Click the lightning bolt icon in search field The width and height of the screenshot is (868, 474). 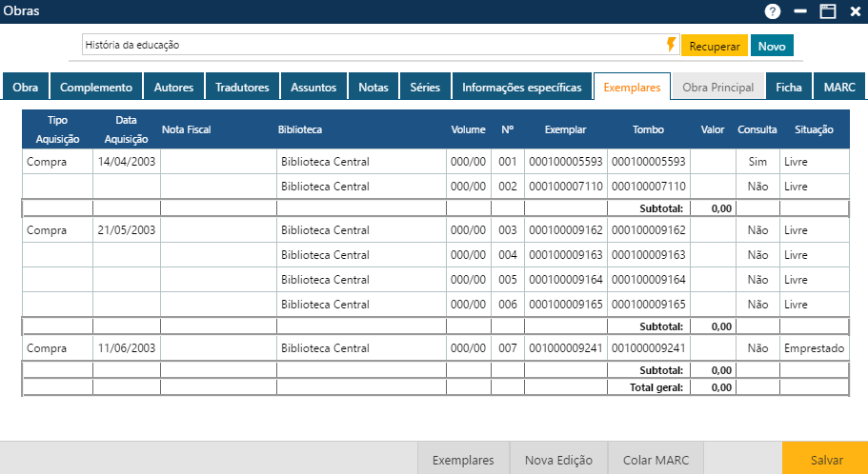click(671, 45)
